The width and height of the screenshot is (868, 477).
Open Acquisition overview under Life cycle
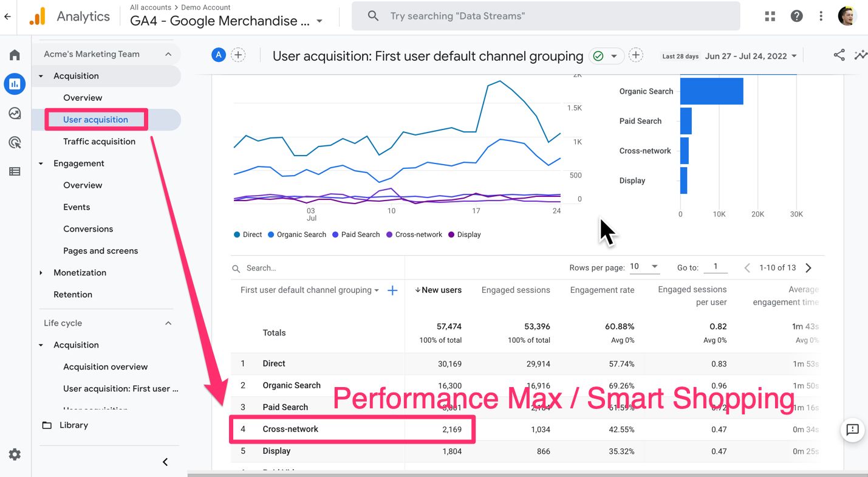(x=105, y=367)
